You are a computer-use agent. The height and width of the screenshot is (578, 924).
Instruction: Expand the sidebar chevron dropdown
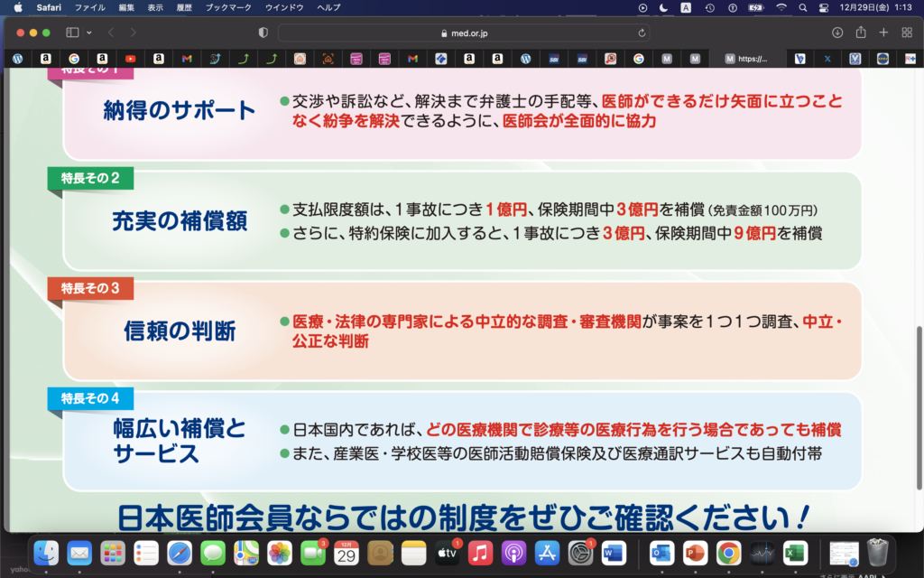pos(89,32)
